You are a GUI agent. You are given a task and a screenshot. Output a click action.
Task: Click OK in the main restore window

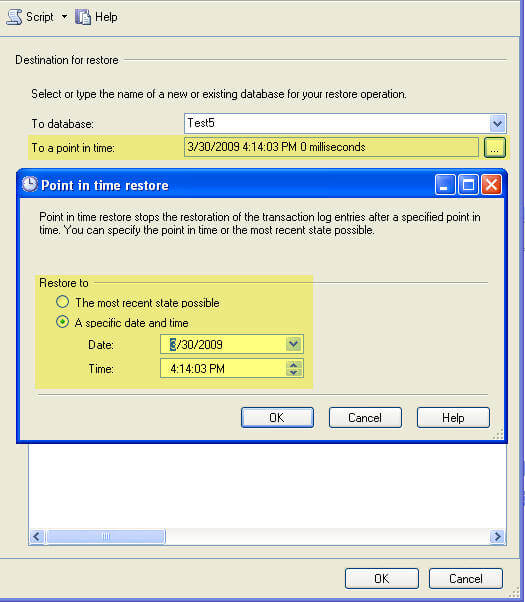pyautogui.click(x=382, y=579)
